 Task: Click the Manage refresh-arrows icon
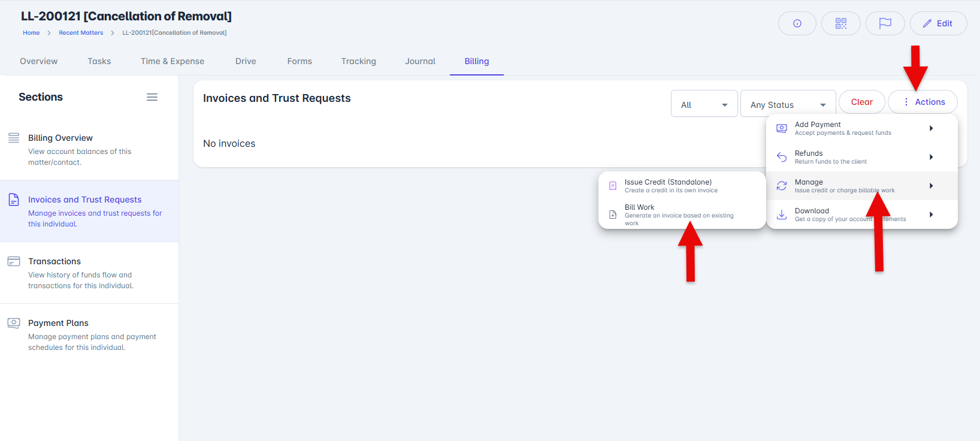(x=782, y=186)
